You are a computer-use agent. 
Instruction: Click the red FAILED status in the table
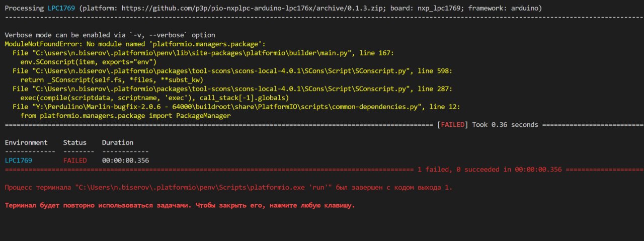pyautogui.click(x=74, y=160)
